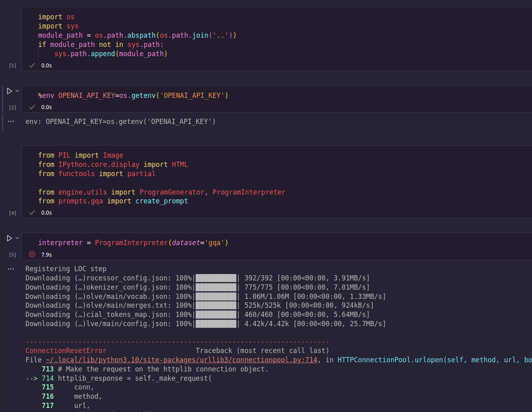The width and height of the screenshot is (532, 412).
Task: Click execution count [5]
Action: (x=13, y=255)
